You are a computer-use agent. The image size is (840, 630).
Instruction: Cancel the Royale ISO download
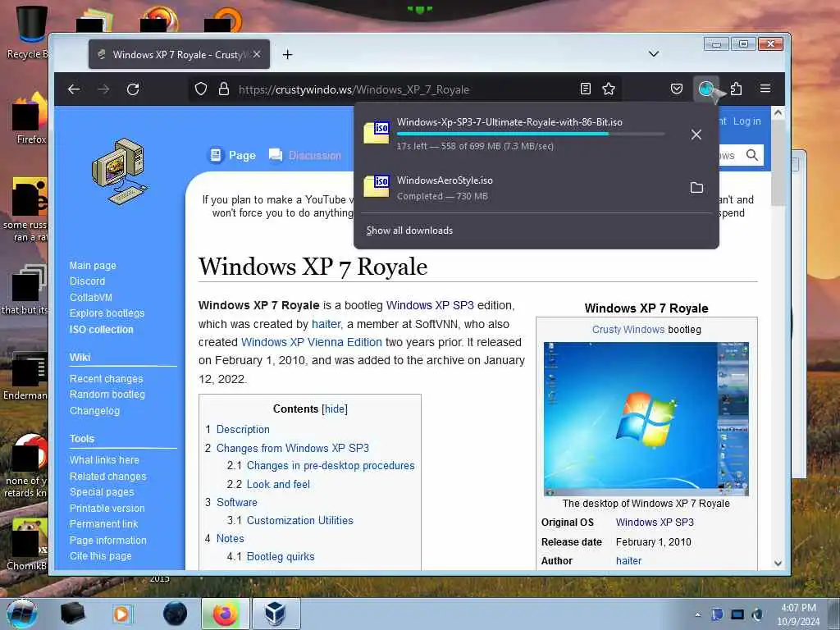point(696,135)
